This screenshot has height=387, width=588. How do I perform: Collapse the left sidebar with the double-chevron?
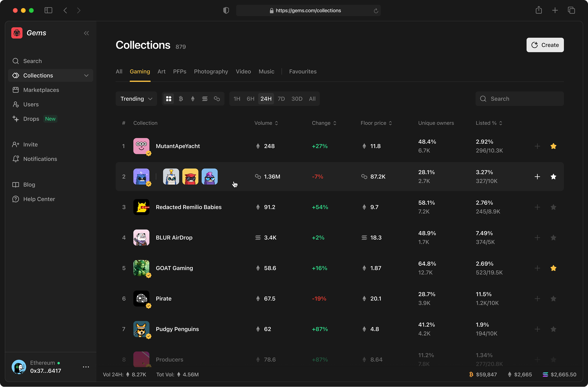tap(87, 33)
